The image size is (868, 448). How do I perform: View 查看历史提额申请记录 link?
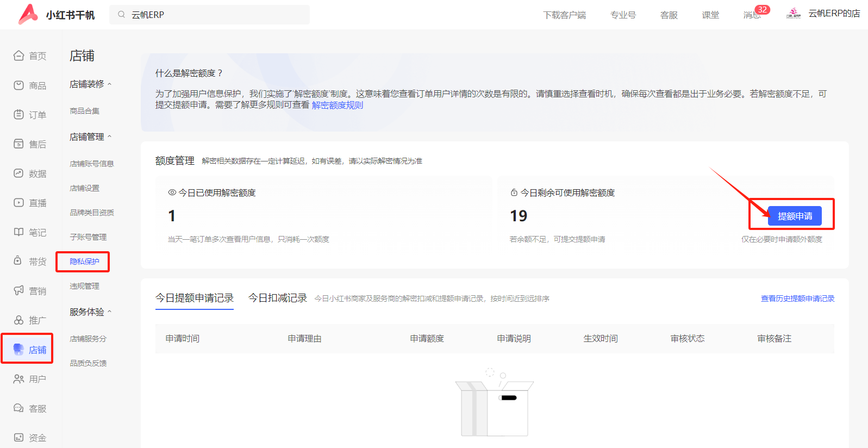point(797,298)
